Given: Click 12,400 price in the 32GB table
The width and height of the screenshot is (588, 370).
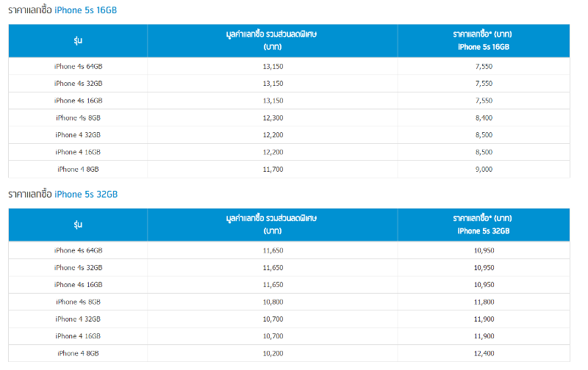Looking at the screenshot, I should coord(484,353).
